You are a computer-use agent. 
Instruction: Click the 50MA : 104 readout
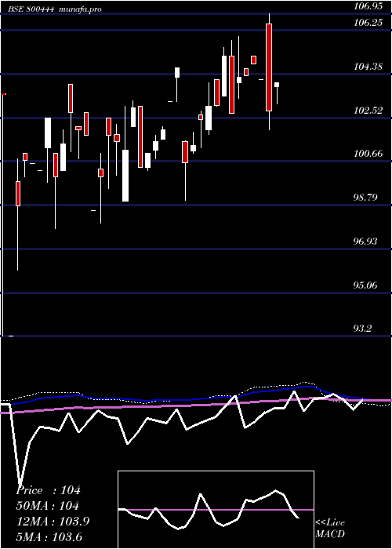(47, 505)
